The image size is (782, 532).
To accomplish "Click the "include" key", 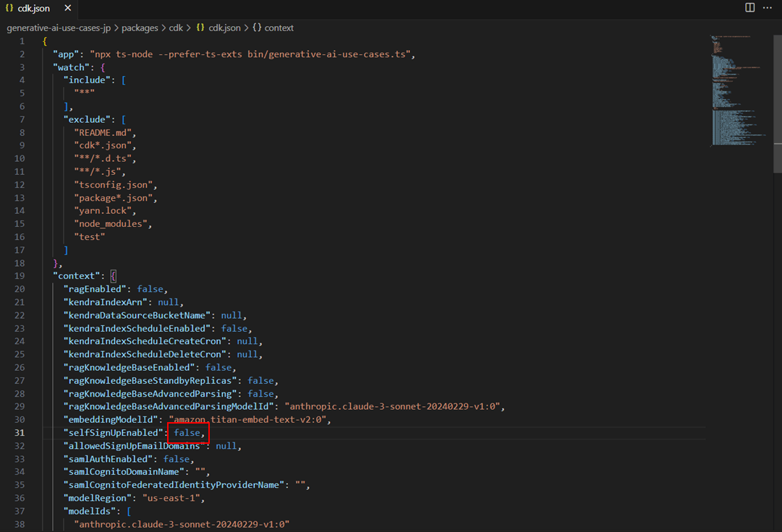I will pyautogui.click(x=87, y=80).
